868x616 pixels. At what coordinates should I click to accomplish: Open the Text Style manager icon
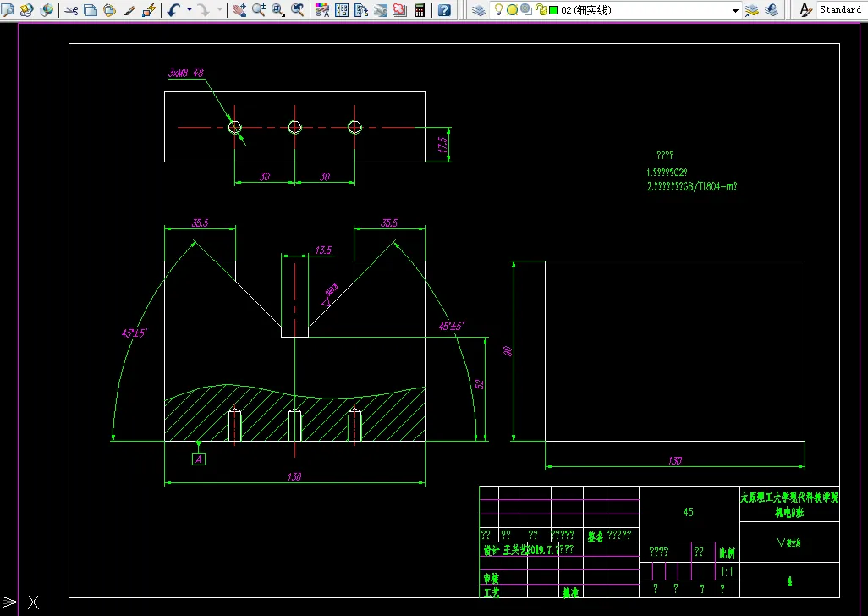pos(806,10)
